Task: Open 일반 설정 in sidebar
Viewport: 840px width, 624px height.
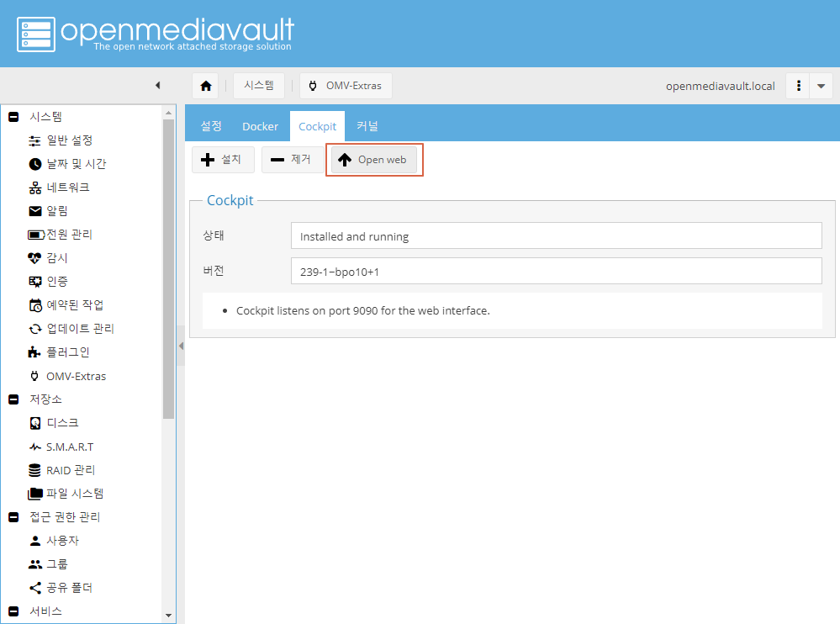Action: pos(70,140)
